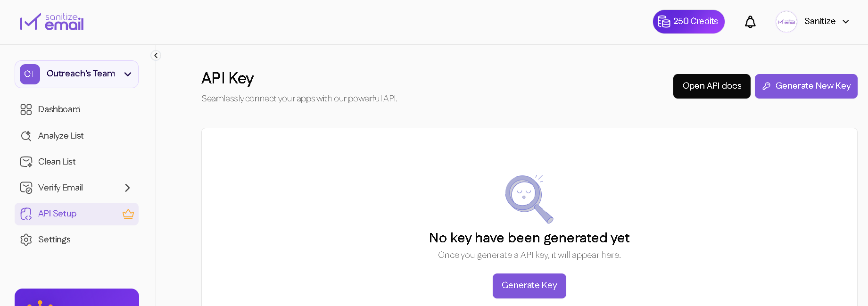This screenshot has height=306, width=868.
Task: Click the crown icon beside API Setup
Action: (128, 214)
